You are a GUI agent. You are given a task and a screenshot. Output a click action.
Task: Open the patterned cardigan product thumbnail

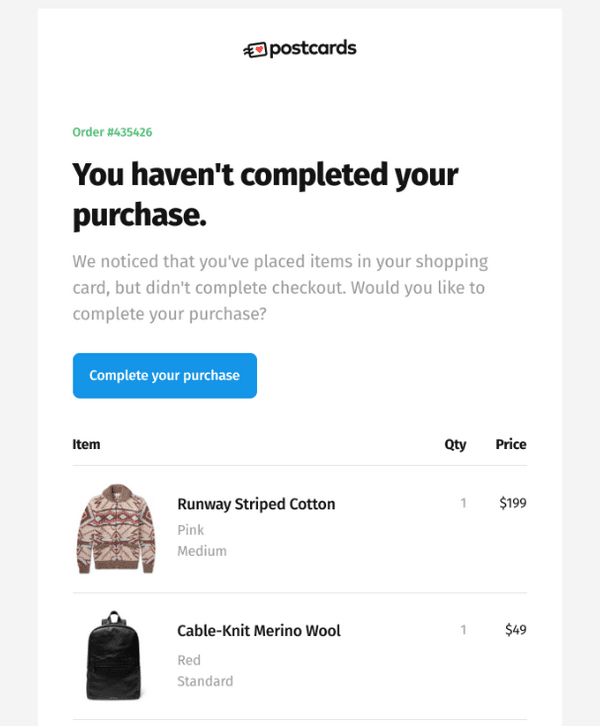tap(116, 529)
